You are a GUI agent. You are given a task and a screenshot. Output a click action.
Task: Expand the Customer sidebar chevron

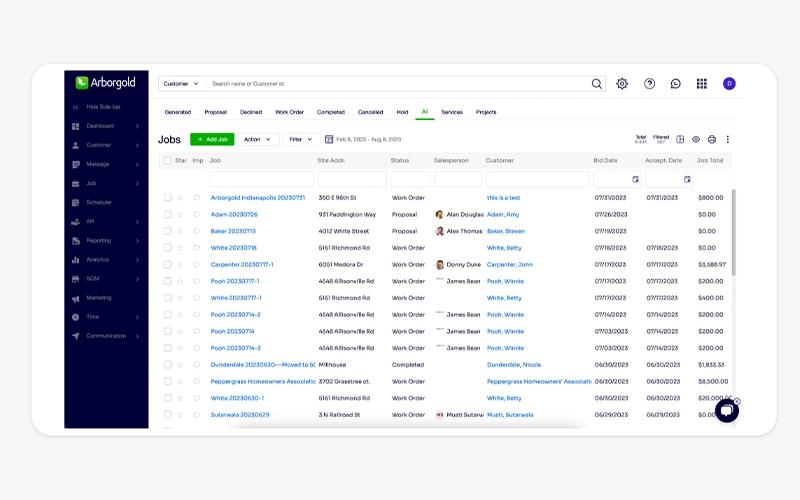tap(137, 145)
